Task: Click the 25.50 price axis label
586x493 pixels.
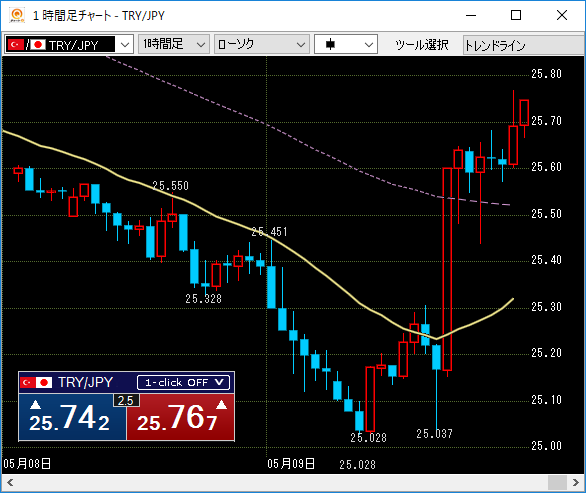Action: [546, 213]
